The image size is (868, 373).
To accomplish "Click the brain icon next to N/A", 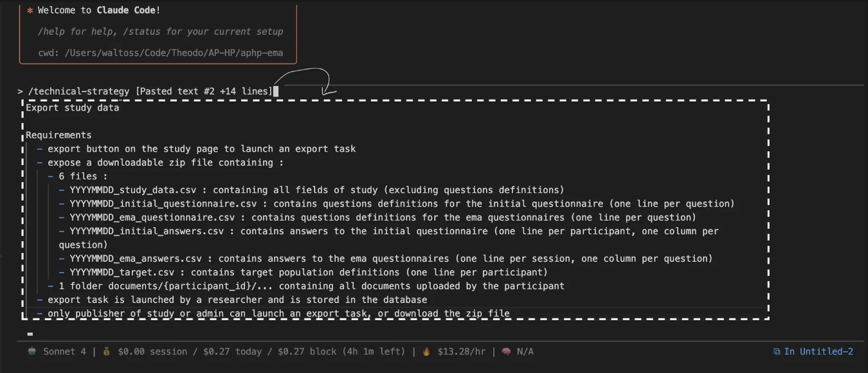I will (506, 352).
